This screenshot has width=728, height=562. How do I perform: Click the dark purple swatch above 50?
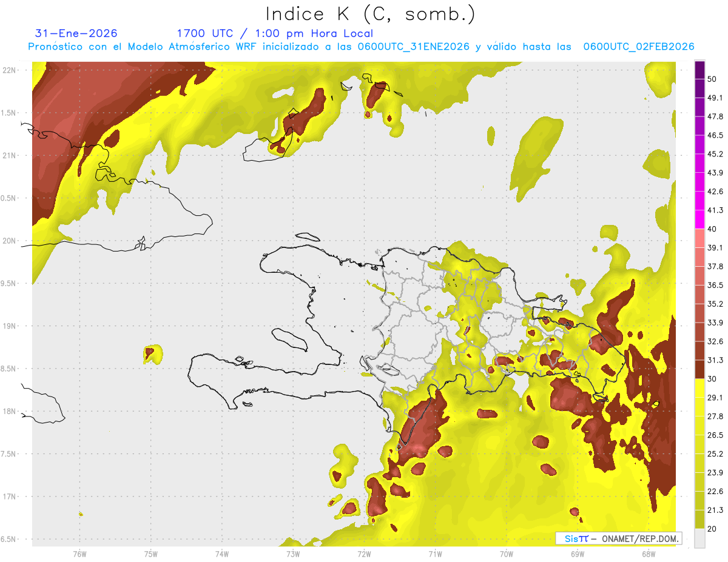pos(700,70)
